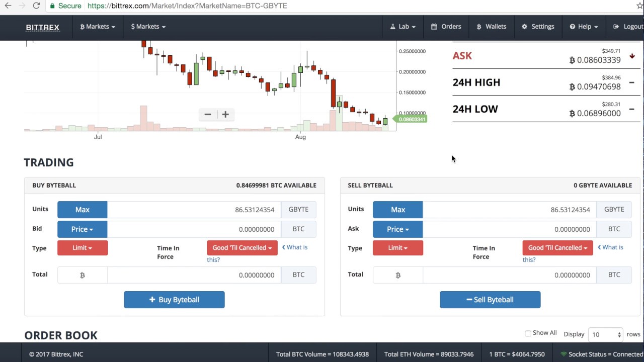Open the Bitcoin Markets dropdown

98,27
